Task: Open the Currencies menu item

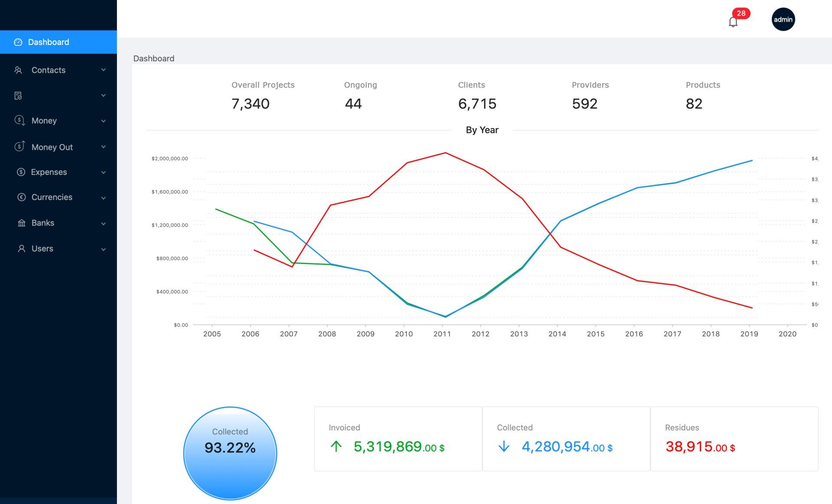Action: 52,197
